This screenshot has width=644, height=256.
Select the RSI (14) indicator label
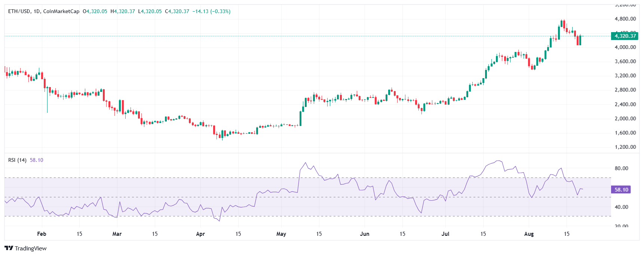[x=17, y=160]
